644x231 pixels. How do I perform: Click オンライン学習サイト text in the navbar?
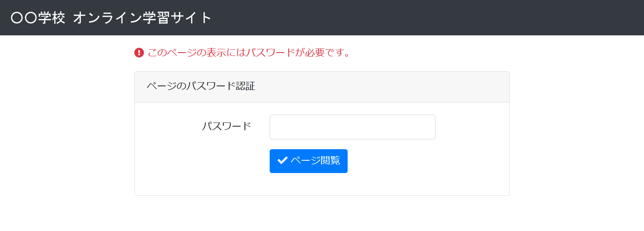pyautogui.click(x=142, y=18)
